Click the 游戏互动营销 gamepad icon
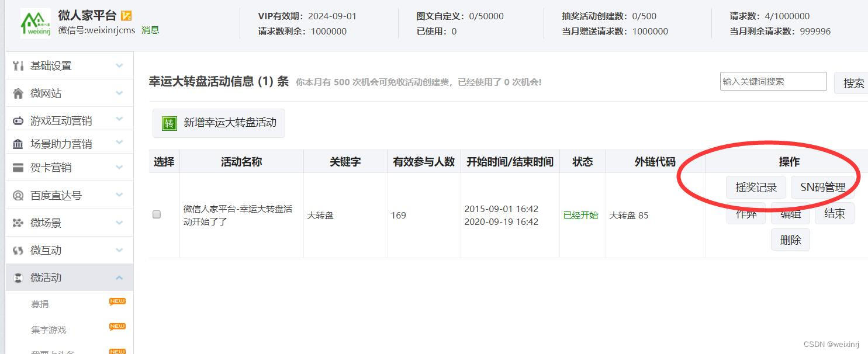868x354 pixels. [18, 121]
